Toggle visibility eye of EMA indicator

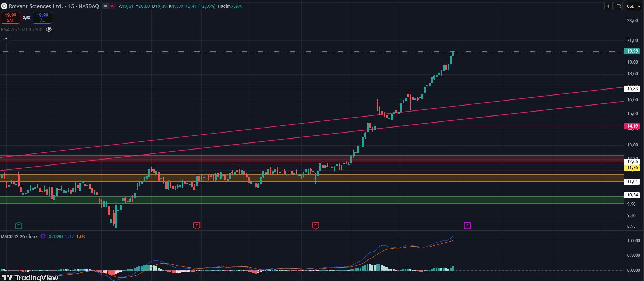click(49, 29)
